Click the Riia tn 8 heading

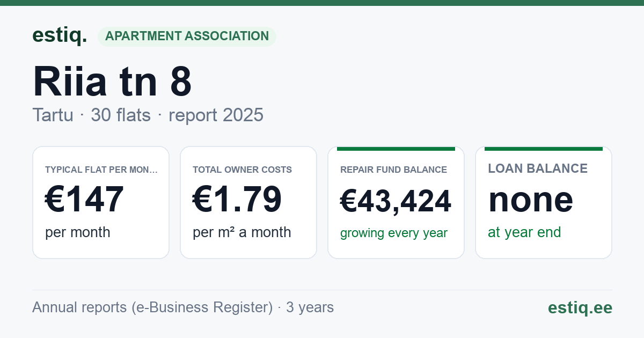(112, 81)
